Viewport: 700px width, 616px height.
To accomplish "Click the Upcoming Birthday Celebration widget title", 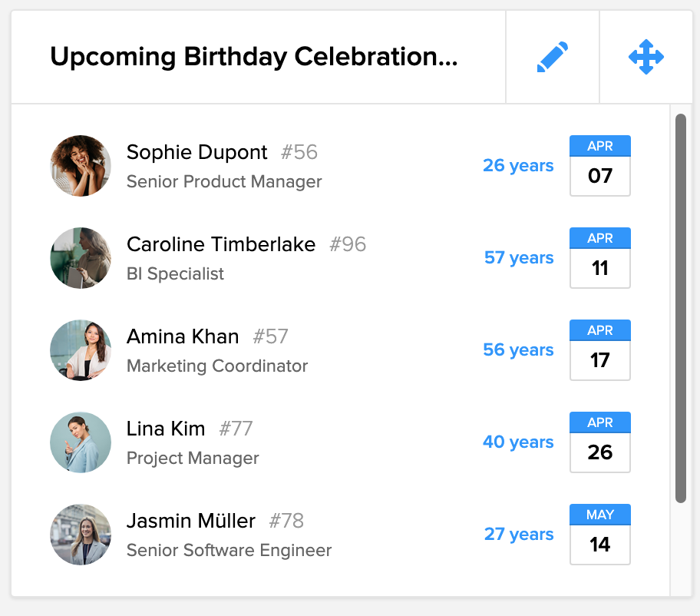I will (253, 58).
